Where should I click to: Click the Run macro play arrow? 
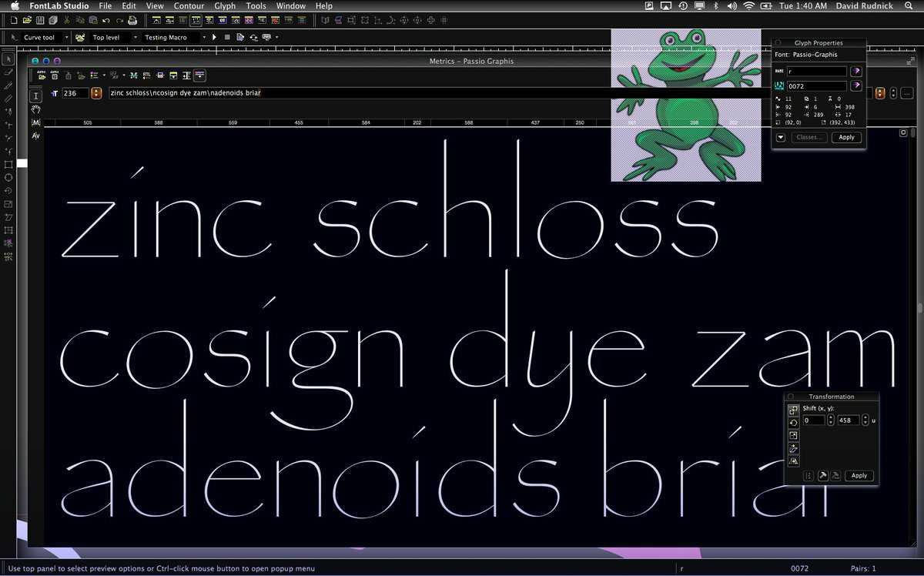pos(215,37)
